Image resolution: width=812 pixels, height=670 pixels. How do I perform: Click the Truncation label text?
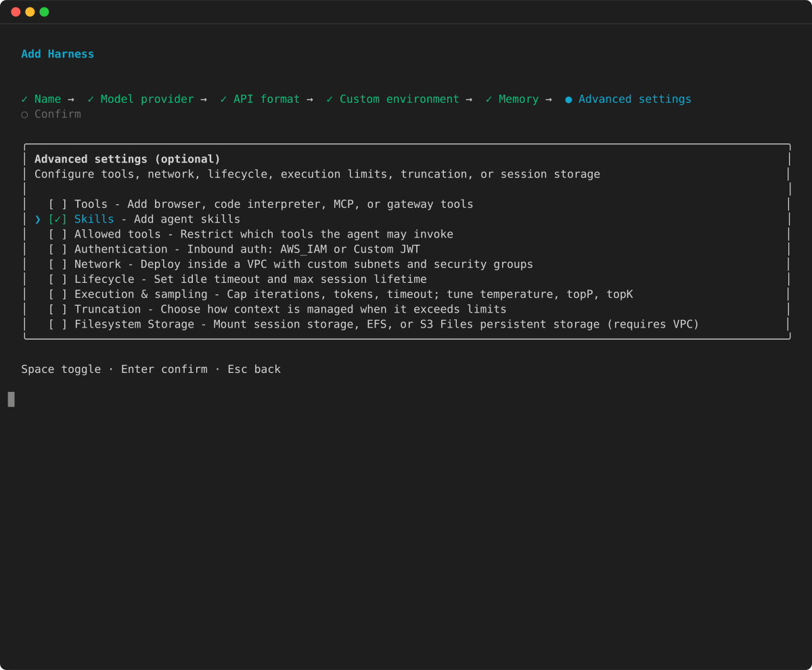pos(108,309)
